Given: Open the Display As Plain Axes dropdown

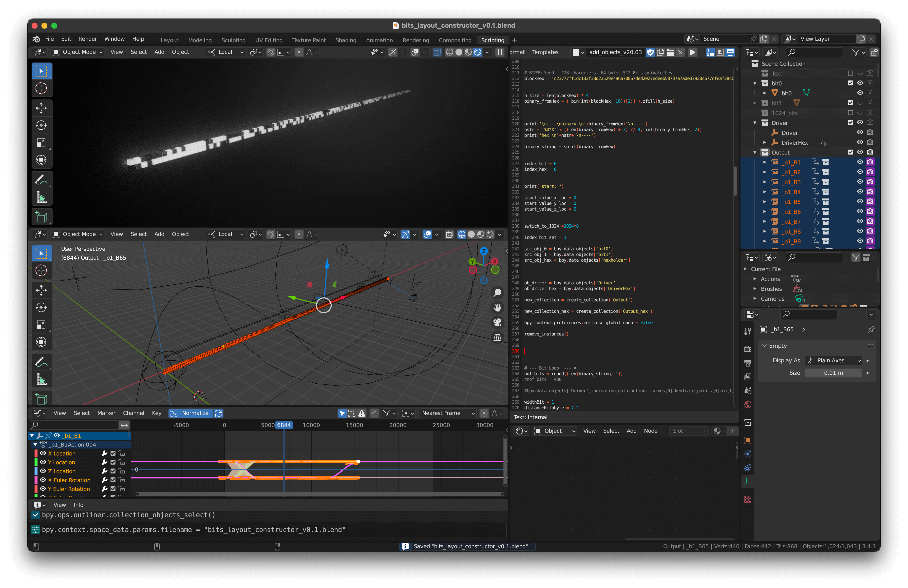Looking at the screenshot, I should pos(833,361).
